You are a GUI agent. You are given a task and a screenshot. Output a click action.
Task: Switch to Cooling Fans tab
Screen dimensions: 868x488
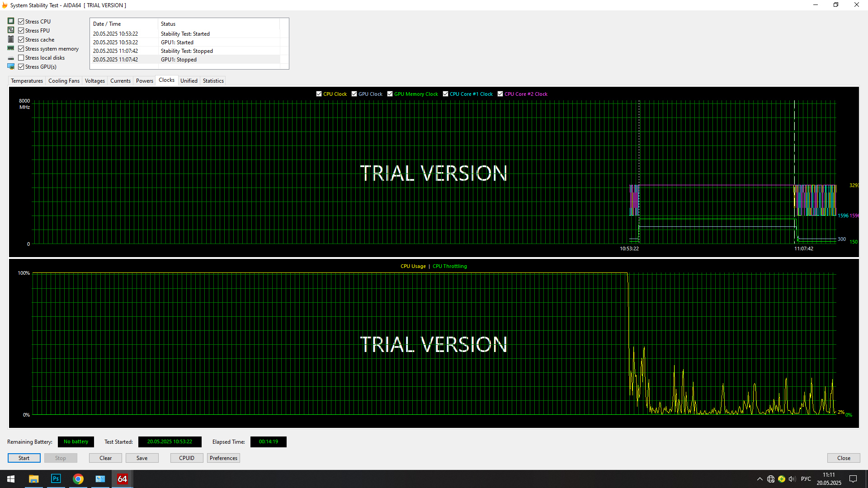(x=64, y=81)
